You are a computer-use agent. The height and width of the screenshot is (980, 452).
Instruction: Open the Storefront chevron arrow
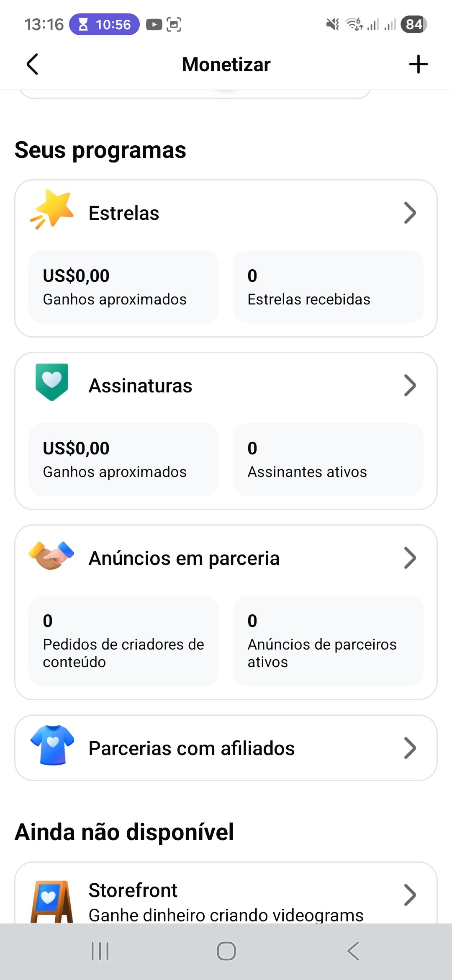pyautogui.click(x=410, y=895)
